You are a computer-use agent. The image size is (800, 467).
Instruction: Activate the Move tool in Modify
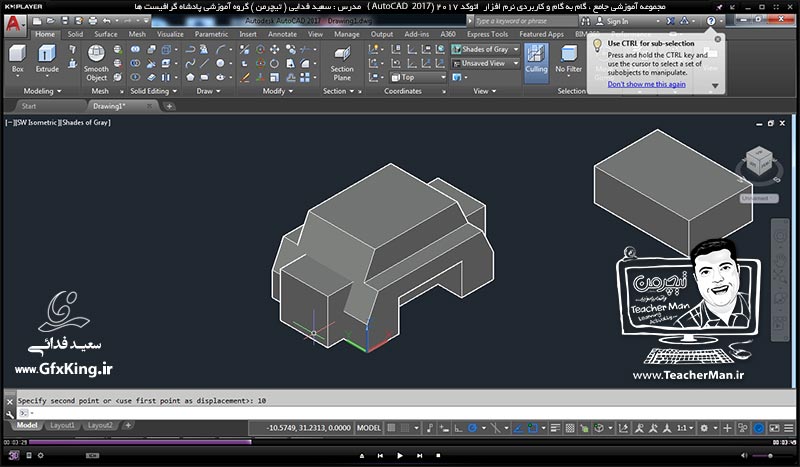pyautogui.click(x=274, y=50)
